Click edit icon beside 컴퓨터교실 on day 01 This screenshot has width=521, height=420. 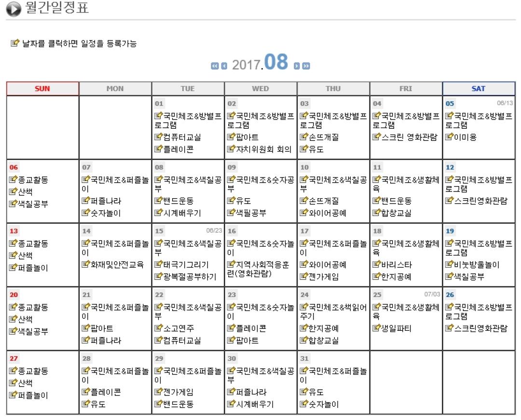[x=159, y=136]
